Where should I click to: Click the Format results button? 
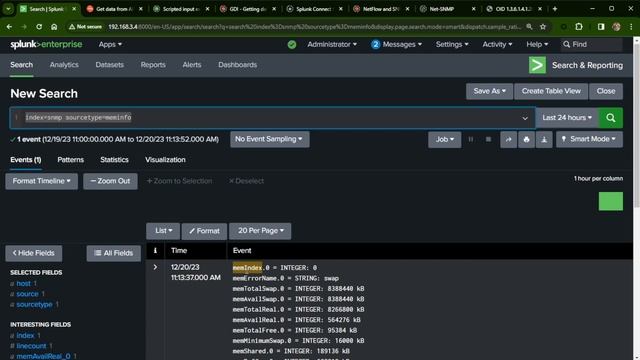204,231
